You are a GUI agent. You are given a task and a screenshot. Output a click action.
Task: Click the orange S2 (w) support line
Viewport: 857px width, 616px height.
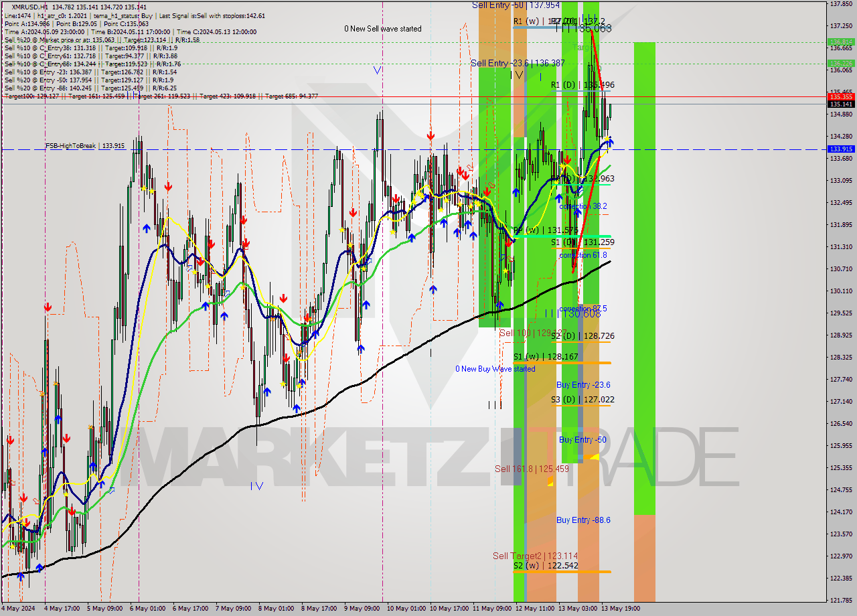(x=562, y=572)
